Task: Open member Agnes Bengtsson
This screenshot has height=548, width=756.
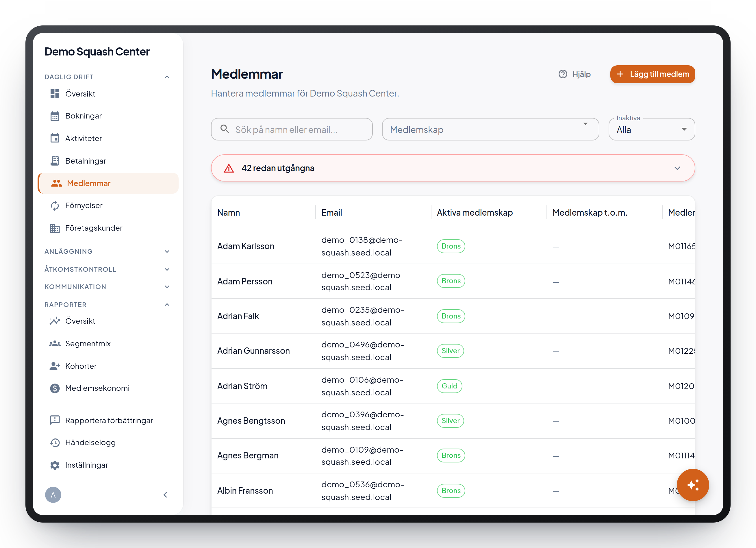Action: click(251, 421)
